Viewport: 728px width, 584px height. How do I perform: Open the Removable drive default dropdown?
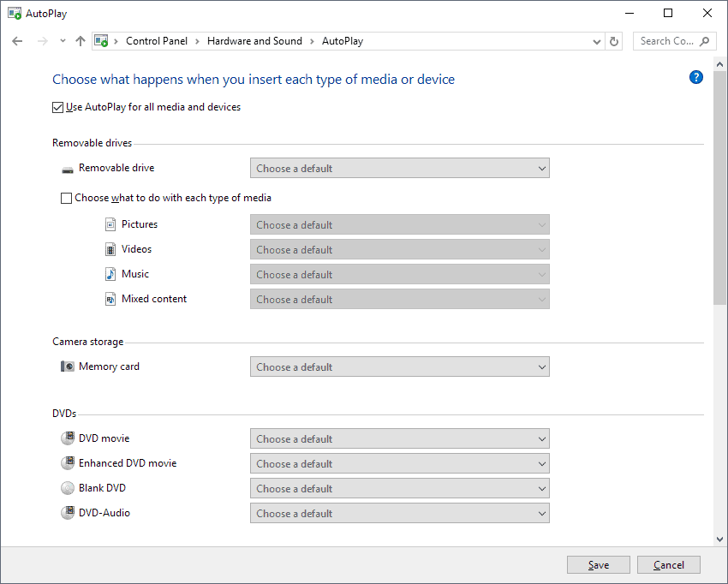(x=399, y=168)
